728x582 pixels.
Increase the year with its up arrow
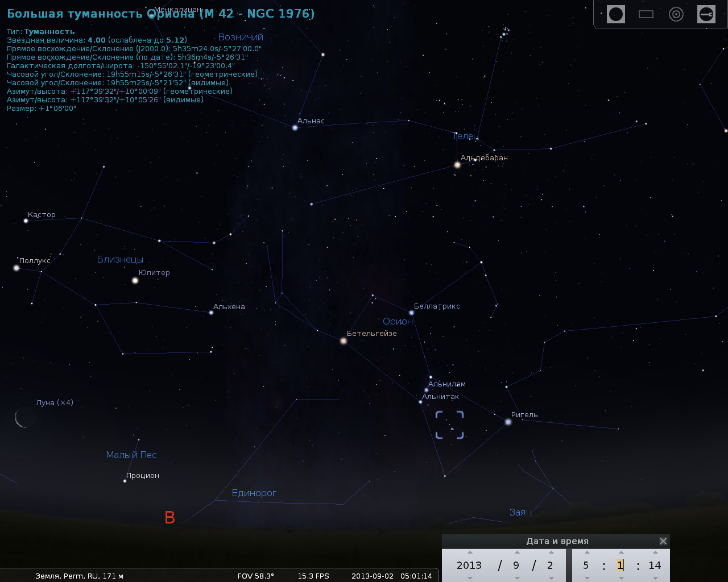(470, 552)
